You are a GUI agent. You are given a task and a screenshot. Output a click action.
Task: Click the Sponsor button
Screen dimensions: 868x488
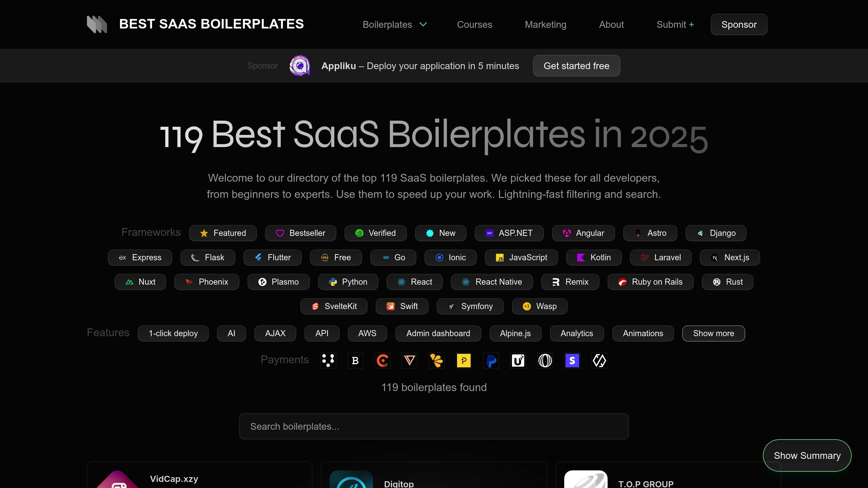[x=739, y=24]
